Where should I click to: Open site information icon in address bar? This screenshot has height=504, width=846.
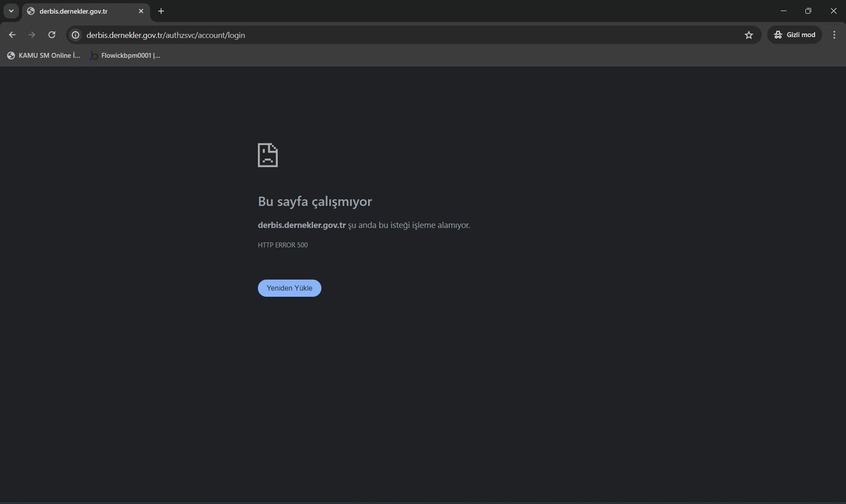click(75, 35)
